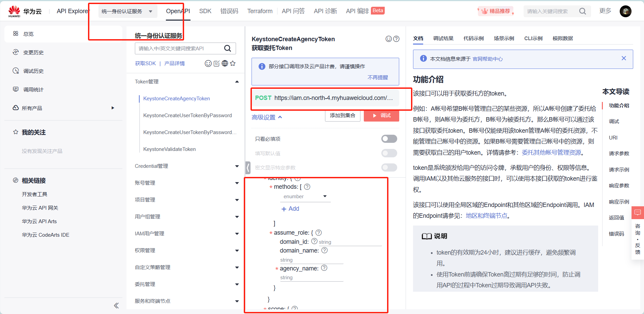Click the cloud icon beside 所有产品
Image resolution: width=644 pixels, height=314 pixels.
point(16,108)
